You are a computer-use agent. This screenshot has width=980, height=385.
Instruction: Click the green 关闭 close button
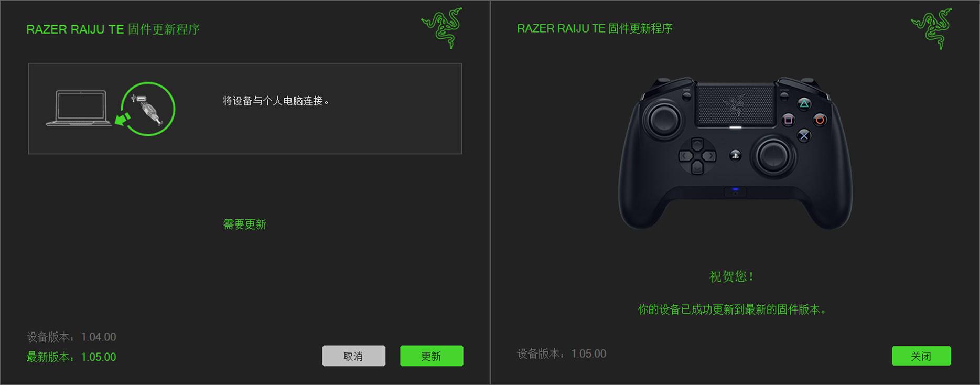point(921,356)
